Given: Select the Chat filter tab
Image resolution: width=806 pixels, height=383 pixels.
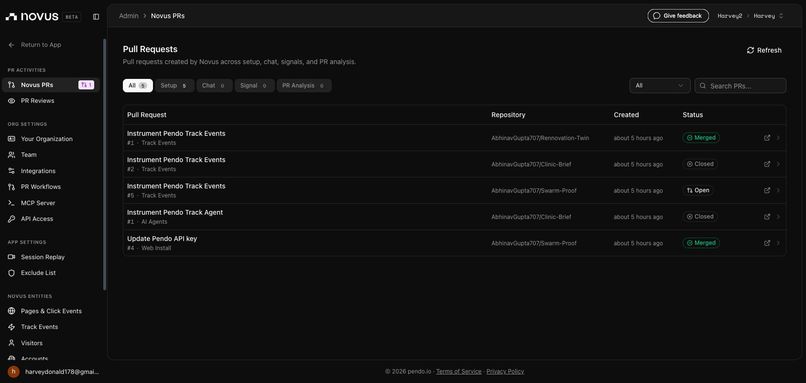Looking at the screenshot, I should (214, 86).
